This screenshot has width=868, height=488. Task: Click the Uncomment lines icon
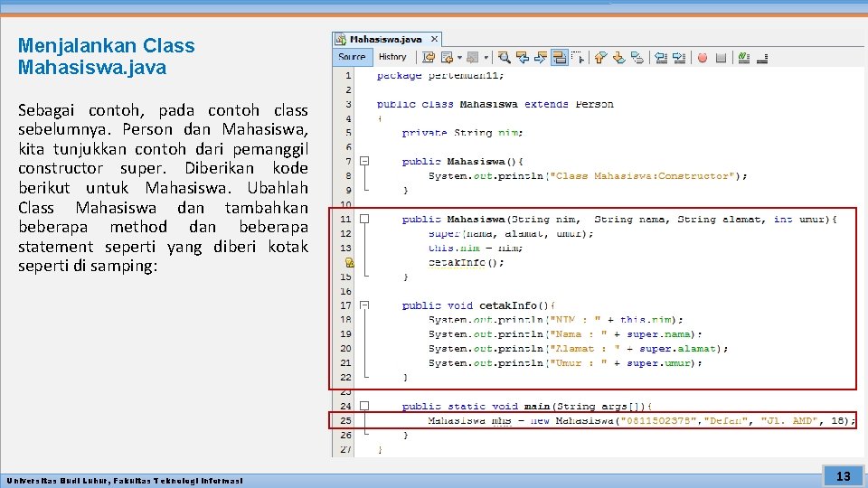pos(762,57)
